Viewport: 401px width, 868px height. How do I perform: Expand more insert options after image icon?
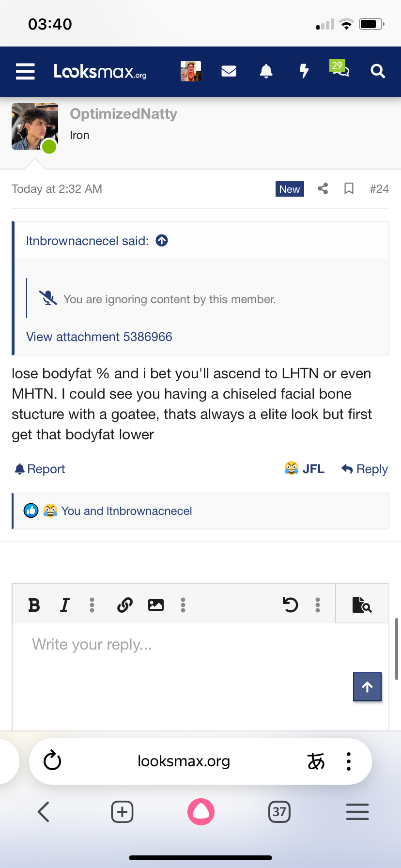click(183, 604)
